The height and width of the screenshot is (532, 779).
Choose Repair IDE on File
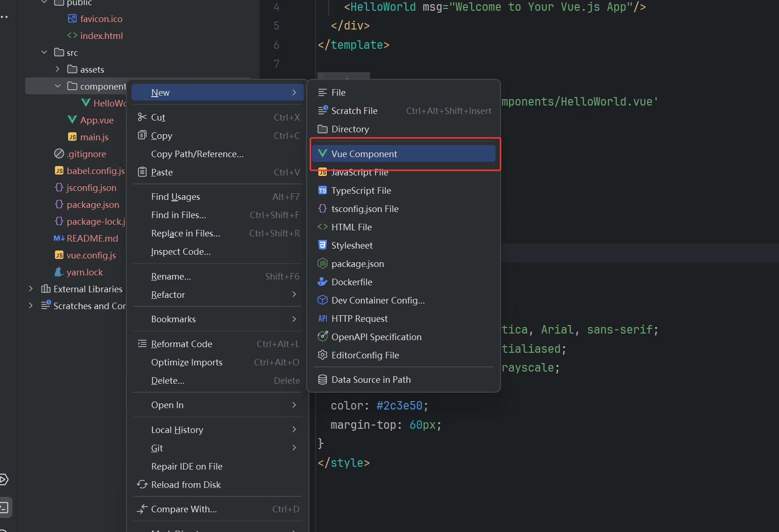tap(218, 466)
